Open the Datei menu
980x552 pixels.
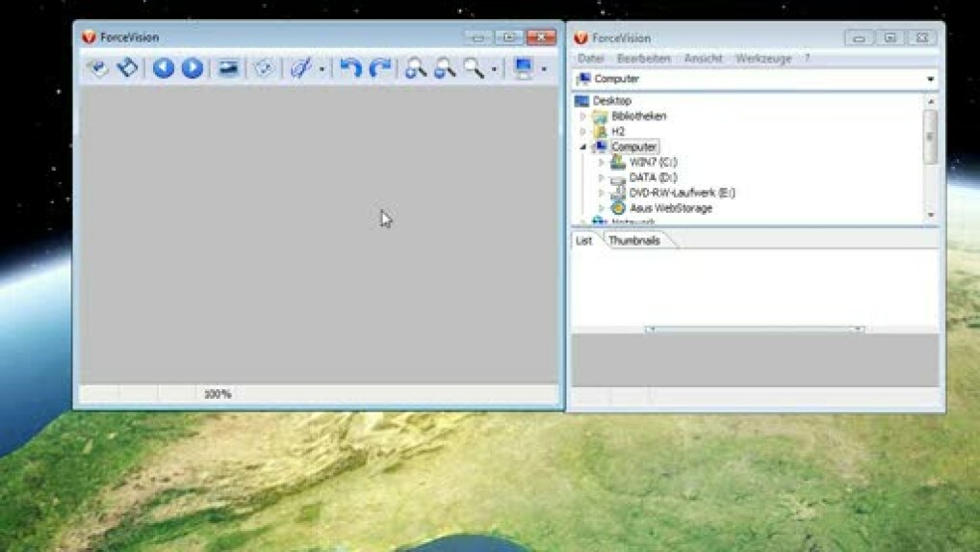591,59
